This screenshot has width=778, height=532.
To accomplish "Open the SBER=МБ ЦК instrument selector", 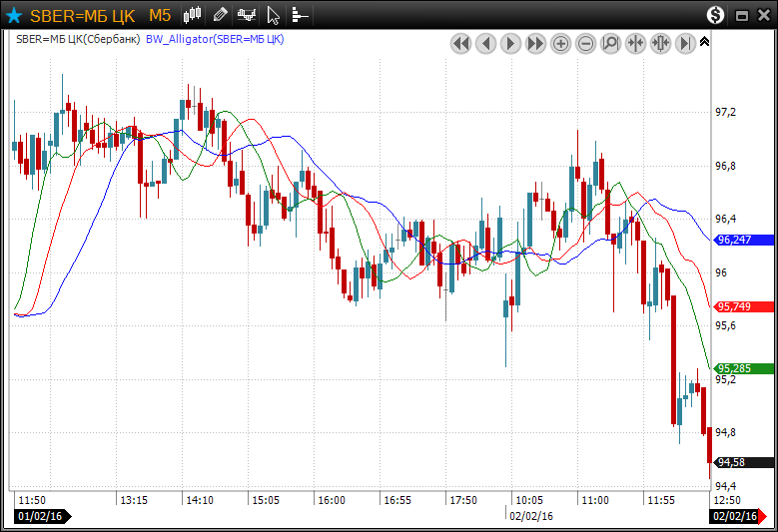I will [x=82, y=15].
